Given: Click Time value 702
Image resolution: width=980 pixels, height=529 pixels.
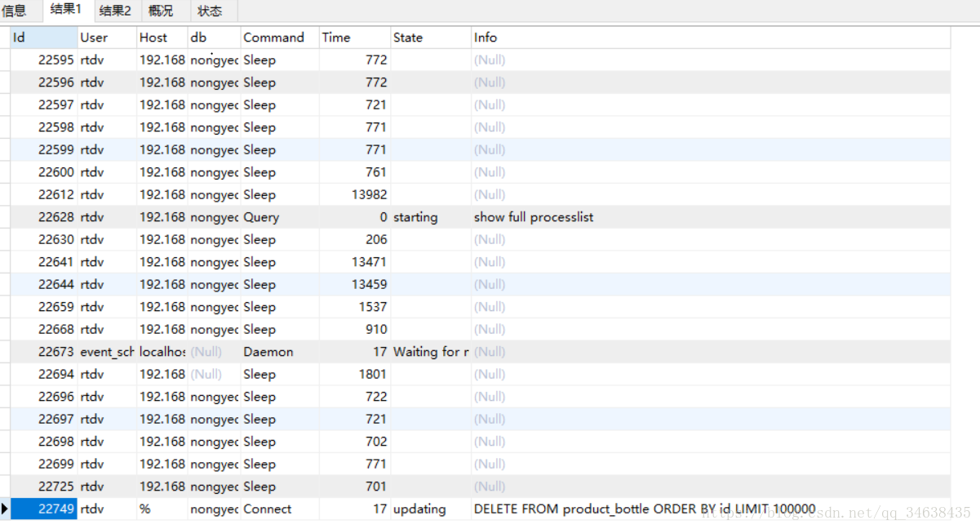Looking at the screenshot, I should 355,442.
